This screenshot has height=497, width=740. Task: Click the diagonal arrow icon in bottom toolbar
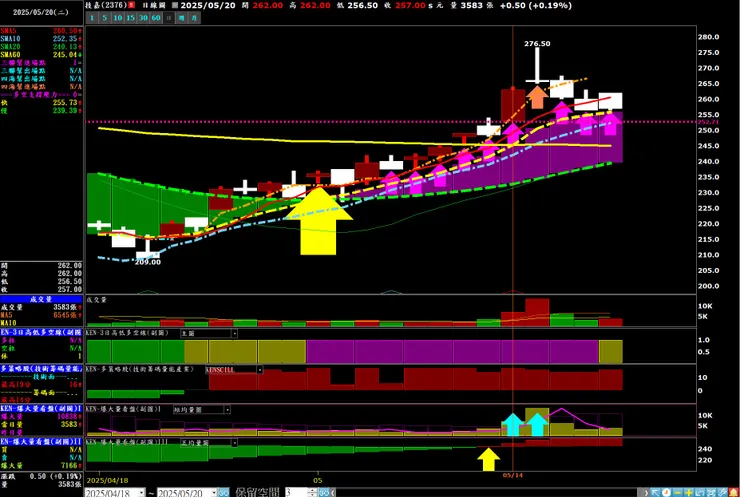(x=655, y=493)
